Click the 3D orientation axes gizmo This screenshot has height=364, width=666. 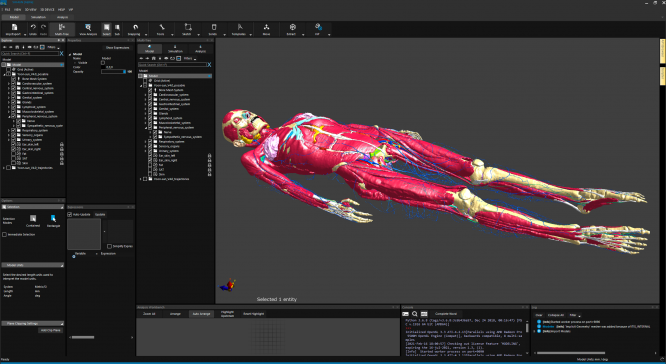tap(228, 285)
